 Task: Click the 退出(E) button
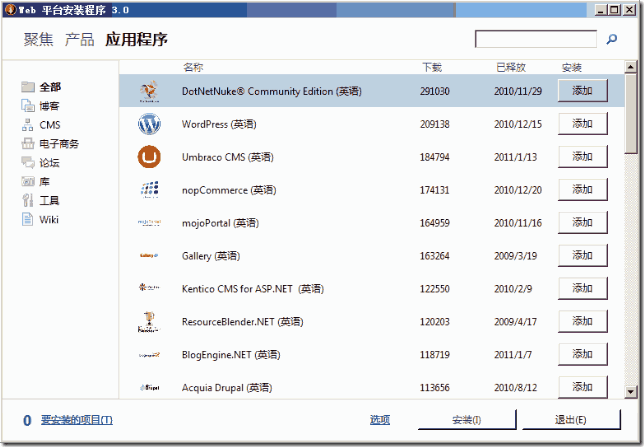click(571, 419)
